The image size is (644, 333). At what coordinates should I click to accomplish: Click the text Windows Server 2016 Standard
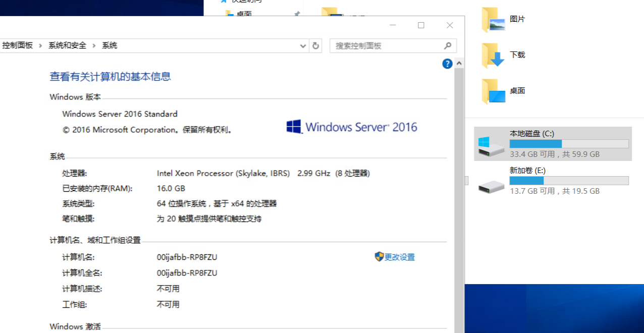[x=120, y=114]
